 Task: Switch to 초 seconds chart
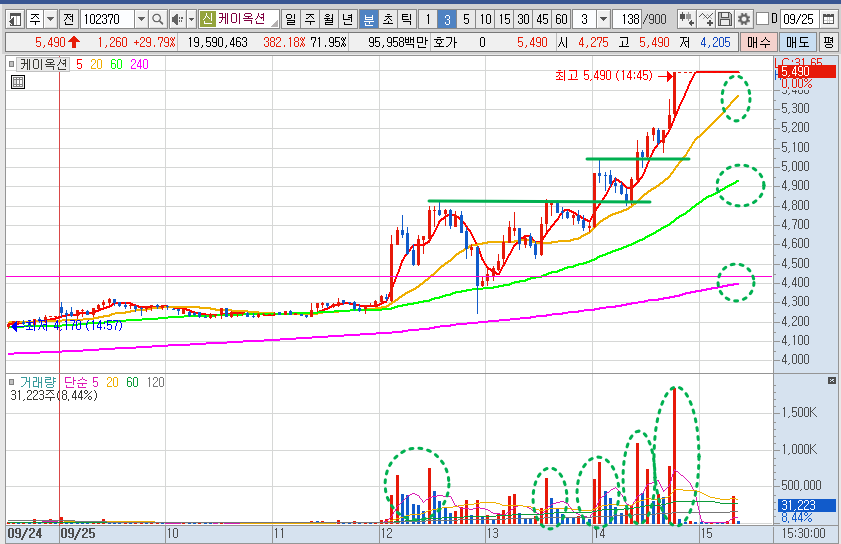pyautogui.click(x=388, y=20)
